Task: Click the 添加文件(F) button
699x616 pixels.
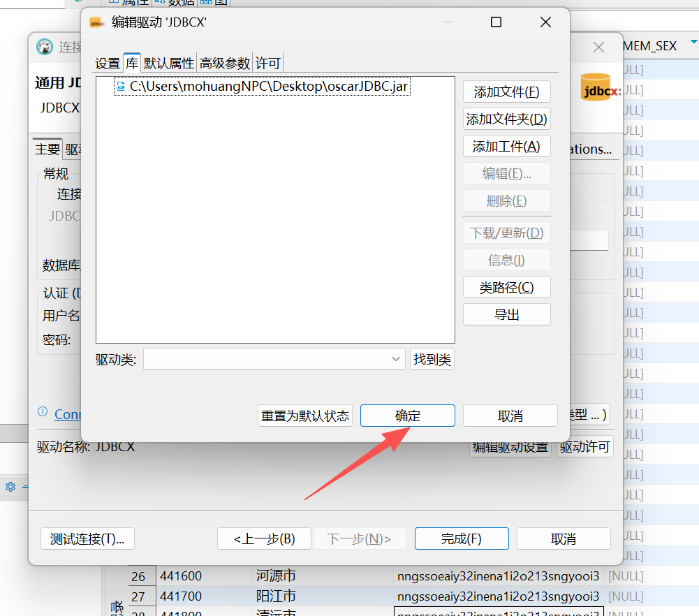Action: point(506,92)
